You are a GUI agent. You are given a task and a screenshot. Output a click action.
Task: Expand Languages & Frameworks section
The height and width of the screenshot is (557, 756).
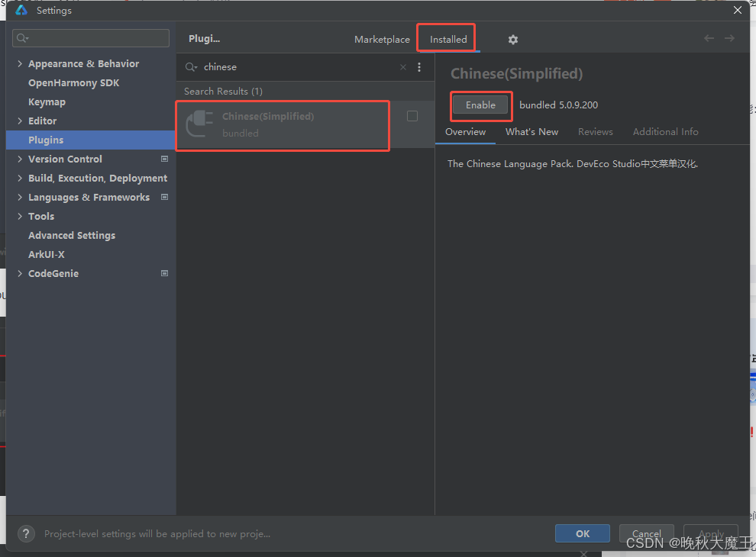[20, 197]
